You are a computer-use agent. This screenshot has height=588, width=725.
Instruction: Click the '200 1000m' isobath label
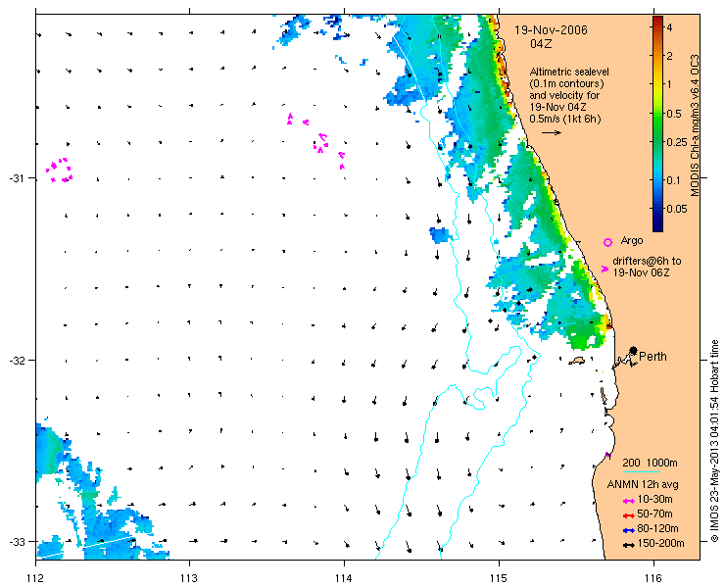point(650,463)
